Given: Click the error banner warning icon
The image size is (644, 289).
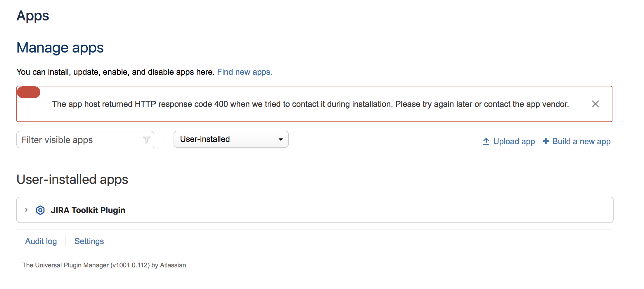Looking at the screenshot, I should (28, 92).
